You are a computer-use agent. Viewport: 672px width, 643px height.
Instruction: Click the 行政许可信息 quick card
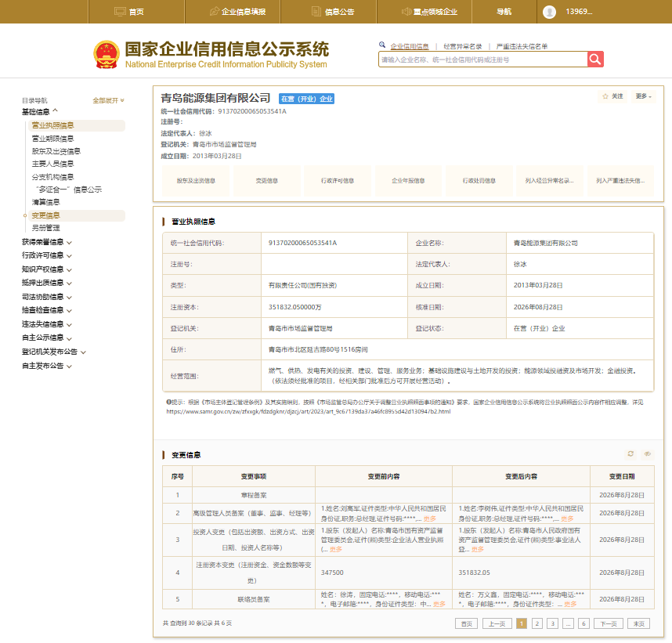click(x=338, y=181)
